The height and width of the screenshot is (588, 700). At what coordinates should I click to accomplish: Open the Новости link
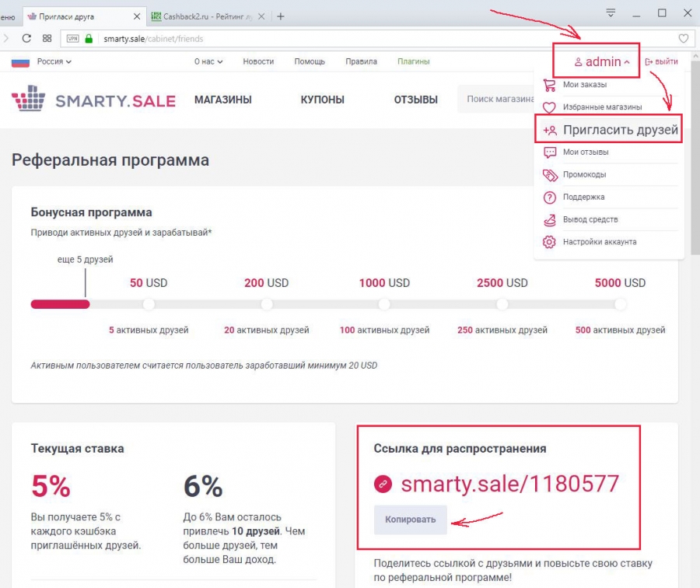pos(258,61)
